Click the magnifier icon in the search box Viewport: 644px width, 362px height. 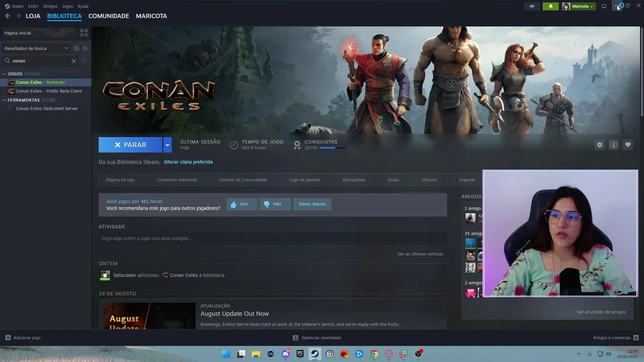(x=8, y=61)
